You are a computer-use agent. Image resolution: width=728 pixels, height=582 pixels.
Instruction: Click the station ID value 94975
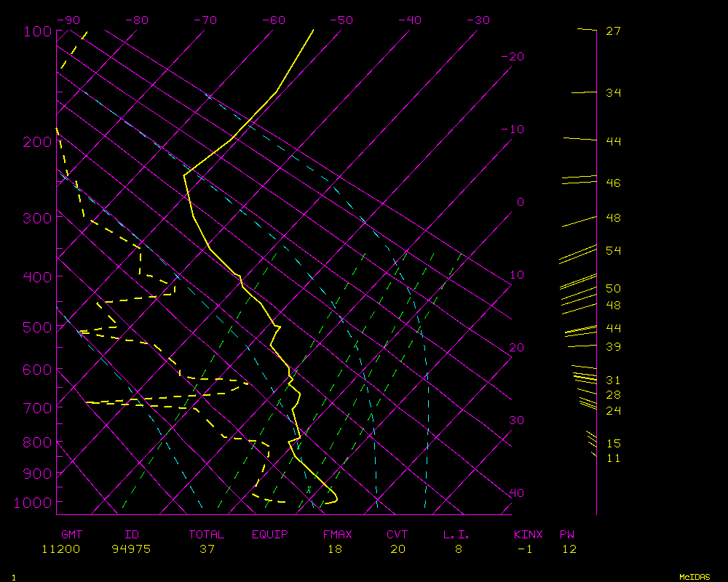coord(131,549)
